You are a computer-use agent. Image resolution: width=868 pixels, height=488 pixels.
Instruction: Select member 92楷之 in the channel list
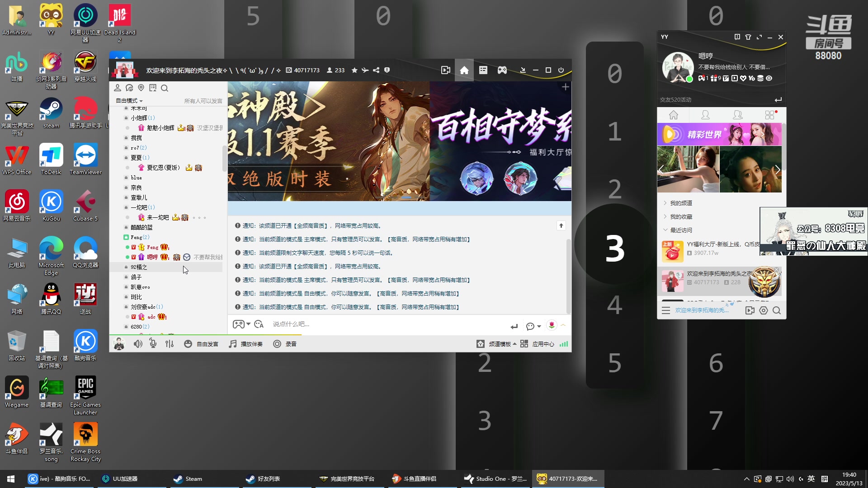coord(138,267)
